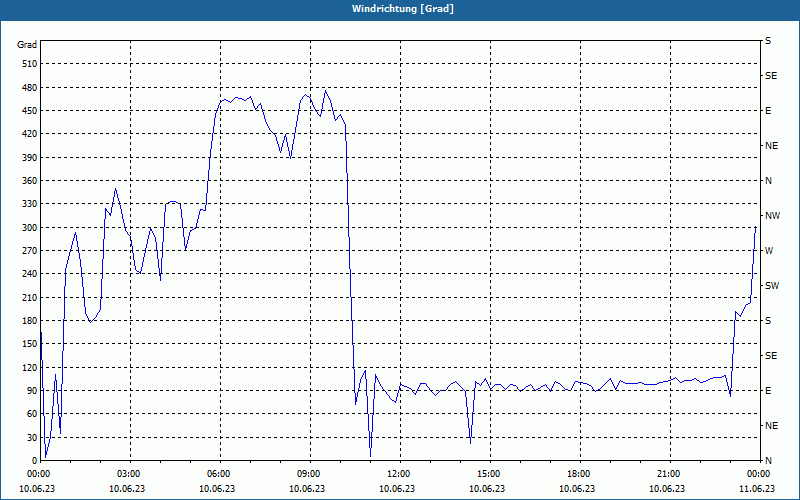Click the 510 y-axis value
This screenshot has width=800, height=500.
(30, 64)
